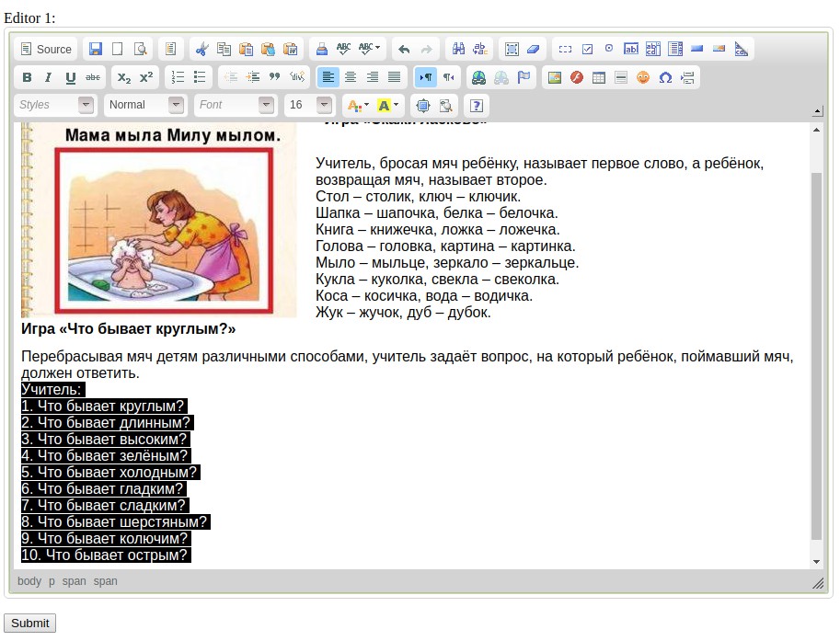Click the Save disk icon
Screen dimensions: 840x641
click(x=96, y=50)
